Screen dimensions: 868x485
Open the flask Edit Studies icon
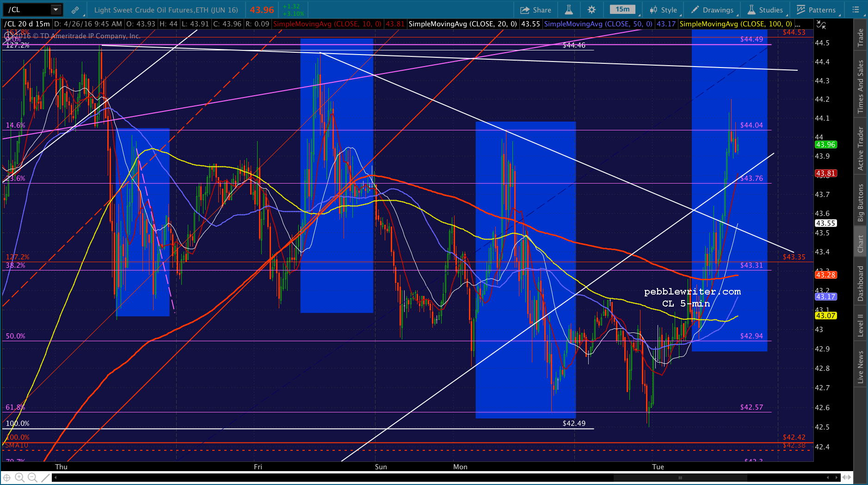tap(569, 10)
